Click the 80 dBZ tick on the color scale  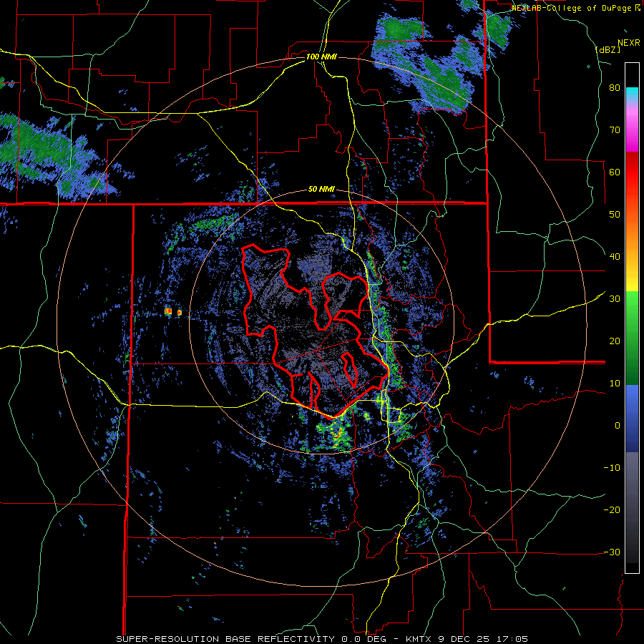(615, 88)
